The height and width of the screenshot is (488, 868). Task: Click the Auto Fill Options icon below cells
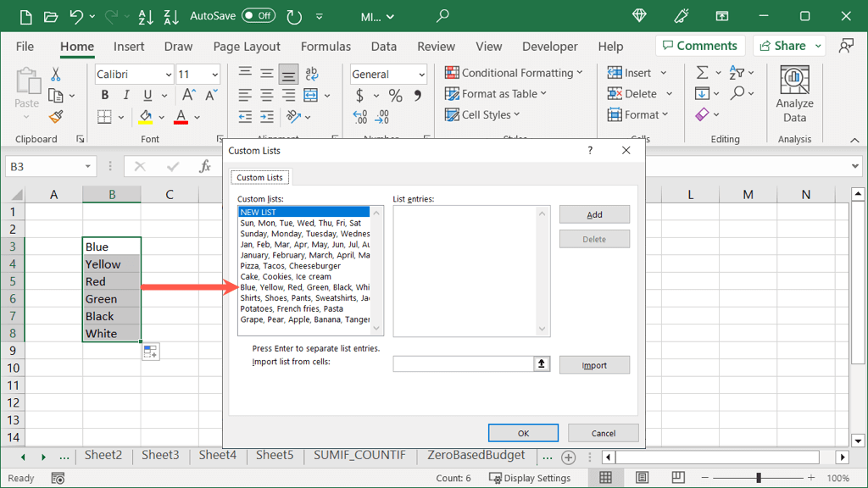150,352
